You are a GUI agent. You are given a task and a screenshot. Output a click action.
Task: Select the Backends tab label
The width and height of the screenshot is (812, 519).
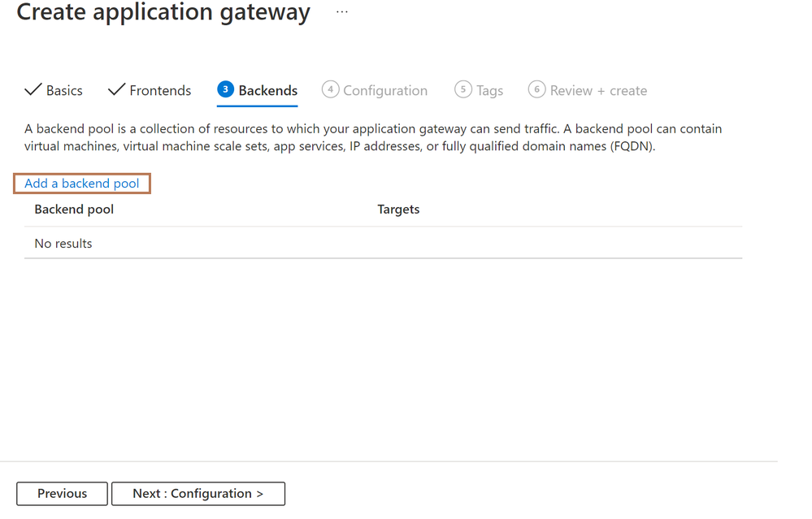[x=267, y=90]
